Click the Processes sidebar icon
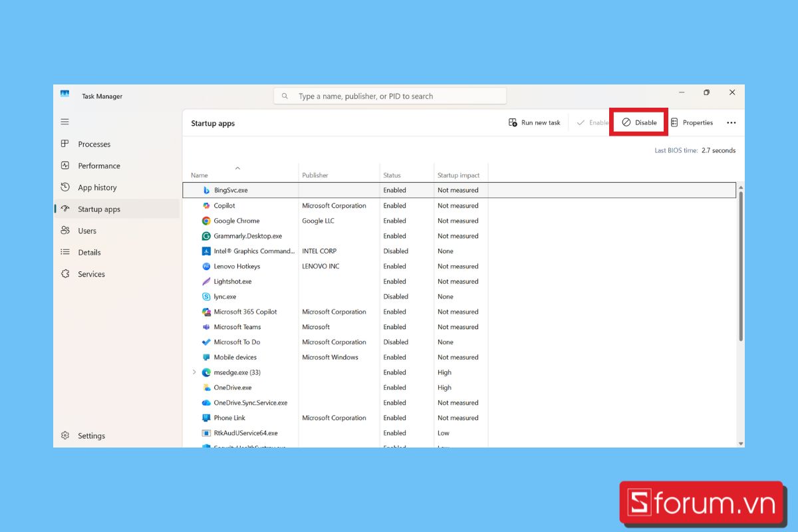The width and height of the screenshot is (798, 532). [x=65, y=144]
